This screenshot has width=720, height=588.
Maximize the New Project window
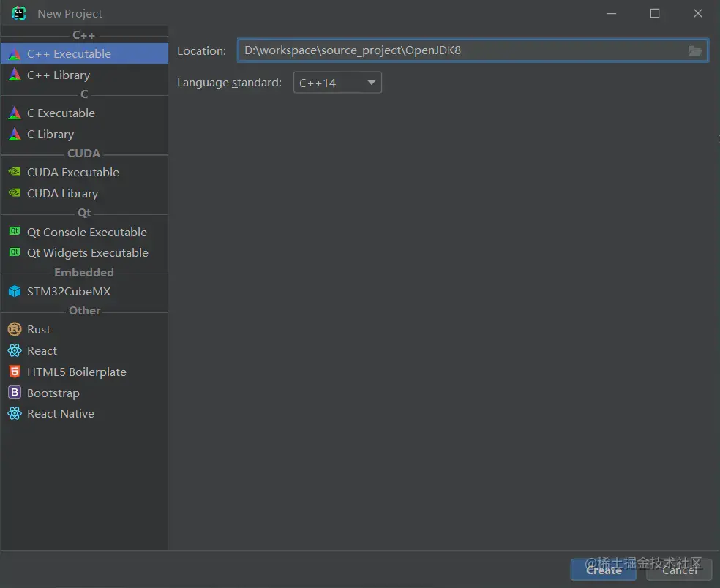(x=655, y=13)
